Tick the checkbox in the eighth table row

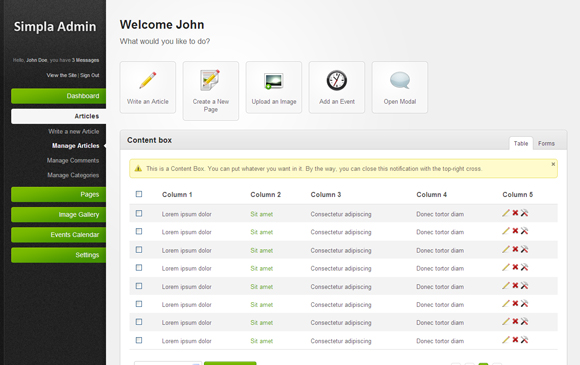pos(139,340)
